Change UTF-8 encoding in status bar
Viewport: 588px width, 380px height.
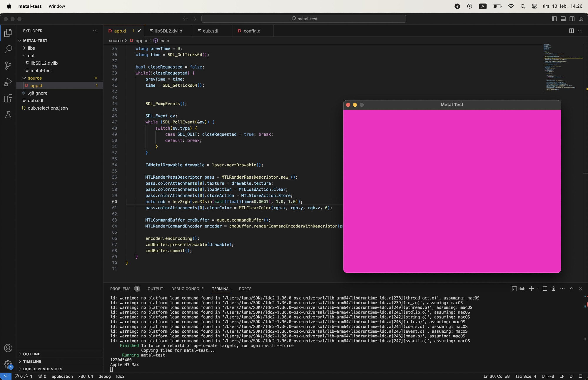click(548, 376)
